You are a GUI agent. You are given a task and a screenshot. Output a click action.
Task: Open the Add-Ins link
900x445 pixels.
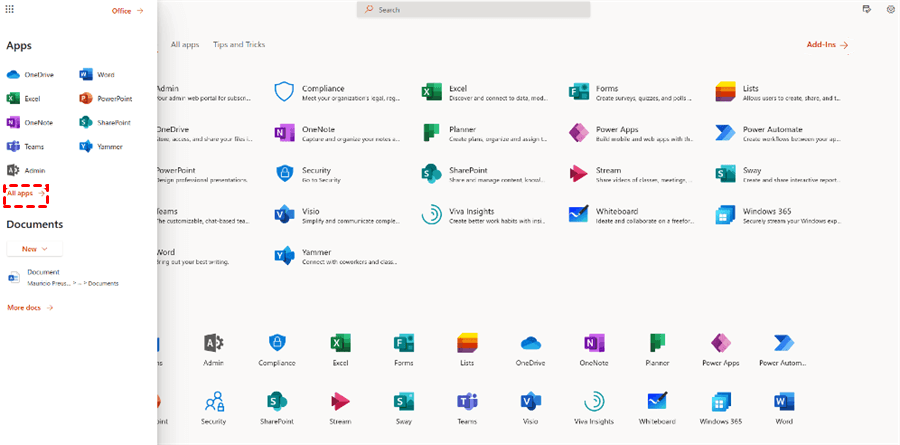click(x=828, y=45)
